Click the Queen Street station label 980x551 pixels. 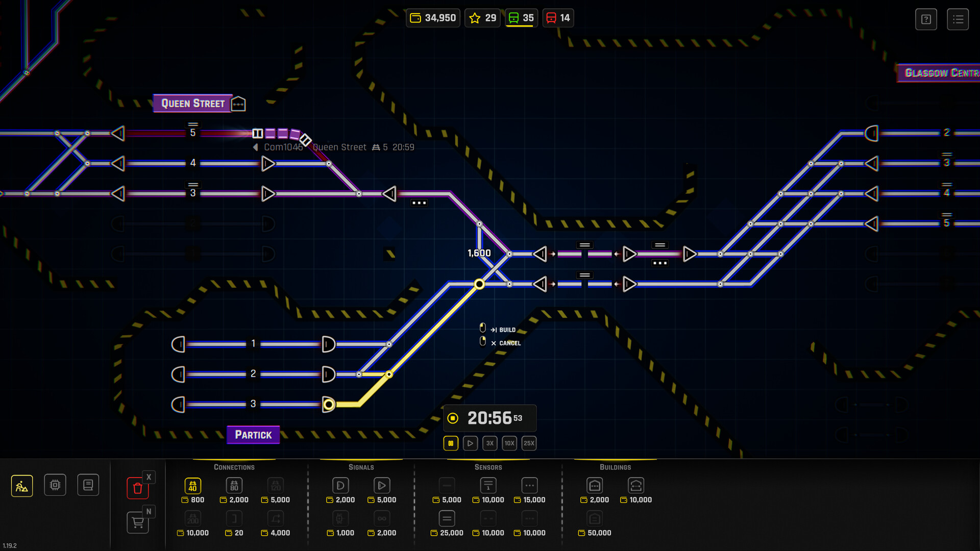pos(193,103)
